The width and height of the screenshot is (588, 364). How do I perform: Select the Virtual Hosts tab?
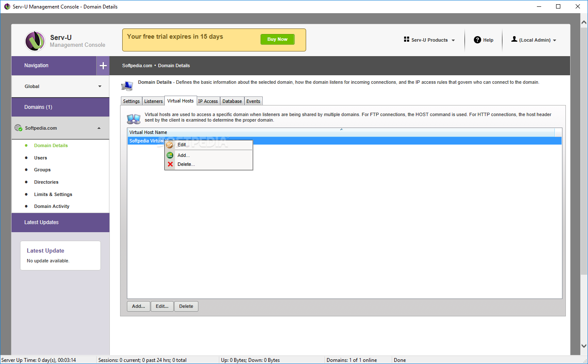point(181,101)
